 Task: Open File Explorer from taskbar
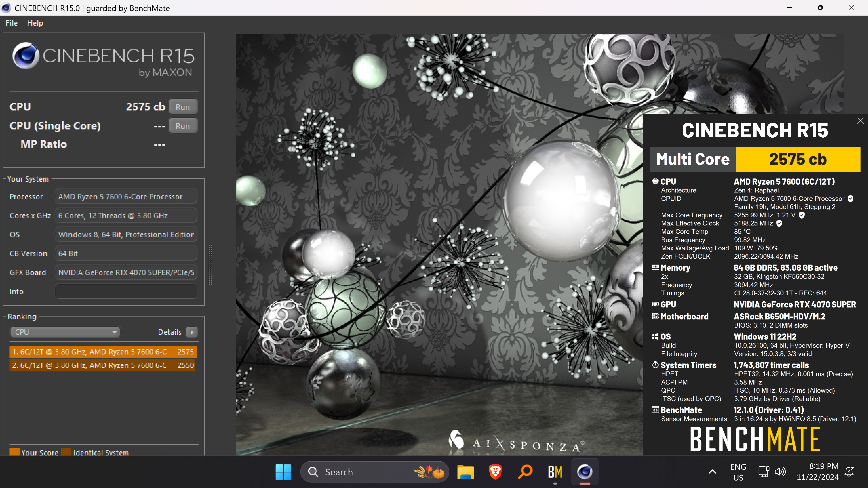[465, 472]
